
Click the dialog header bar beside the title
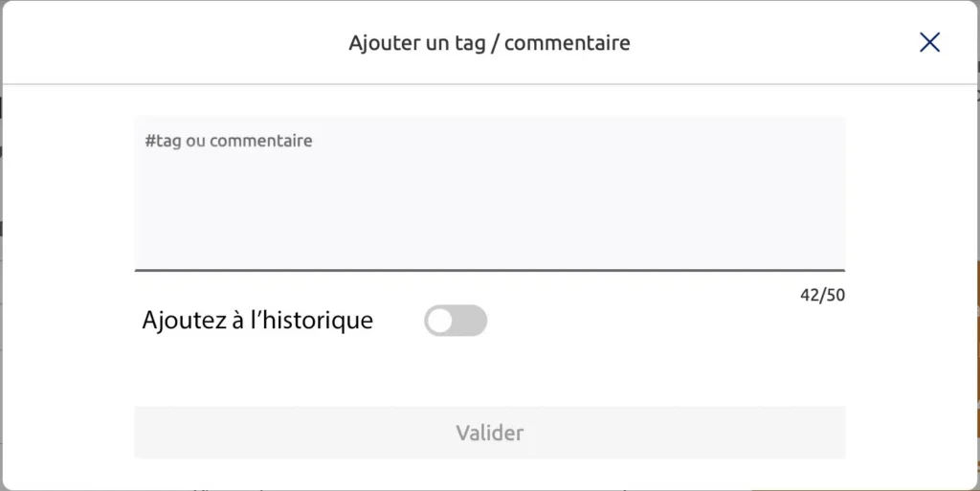191,43
